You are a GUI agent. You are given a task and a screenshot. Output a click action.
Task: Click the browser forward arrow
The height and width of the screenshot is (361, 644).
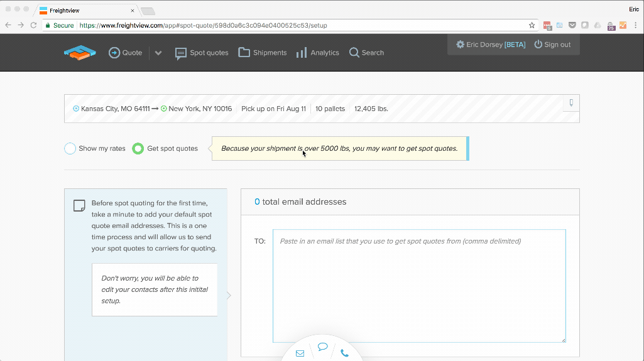(21, 26)
